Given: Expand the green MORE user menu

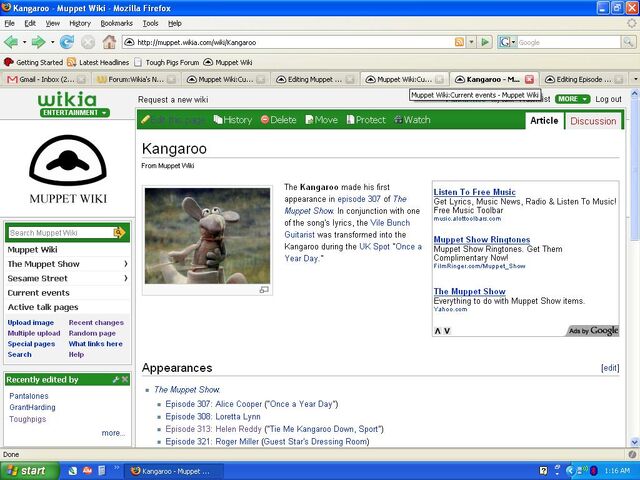Looking at the screenshot, I should click(x=572, y=99).
